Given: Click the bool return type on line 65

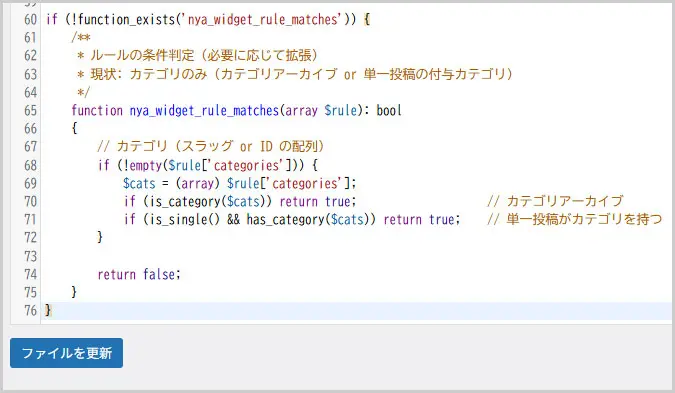Looking at the screenshot, I should point(389,111).
